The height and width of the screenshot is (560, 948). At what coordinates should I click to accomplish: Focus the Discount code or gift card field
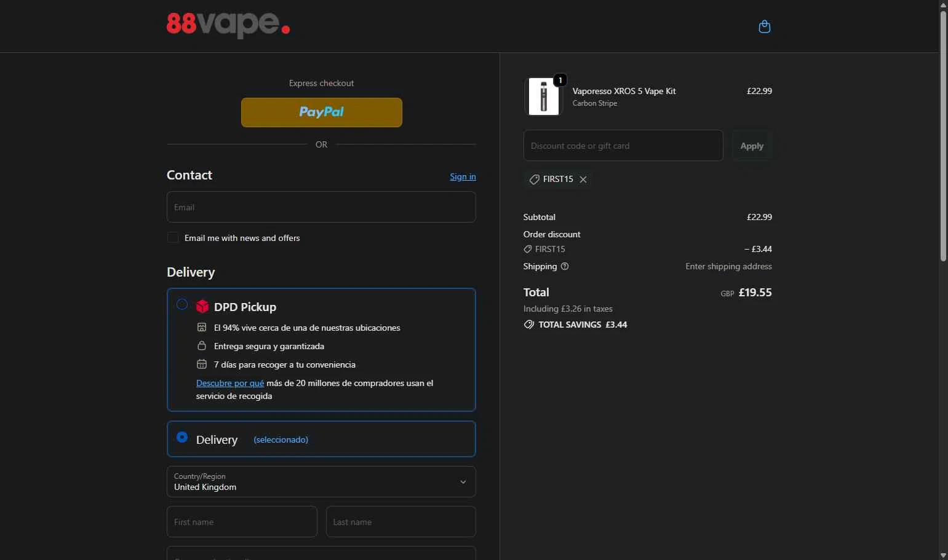point(623,146)
